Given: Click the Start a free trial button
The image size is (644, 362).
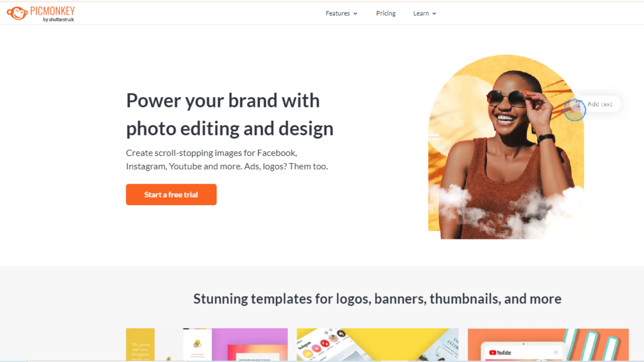Looking at the screenshot, I should pyautogui.click(x=171, y=195).
